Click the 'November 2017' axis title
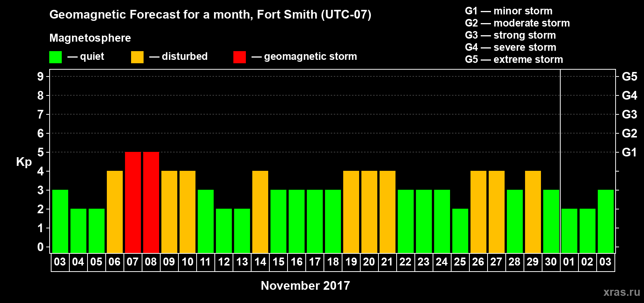The image size is (644, 303). click(305, 286)
